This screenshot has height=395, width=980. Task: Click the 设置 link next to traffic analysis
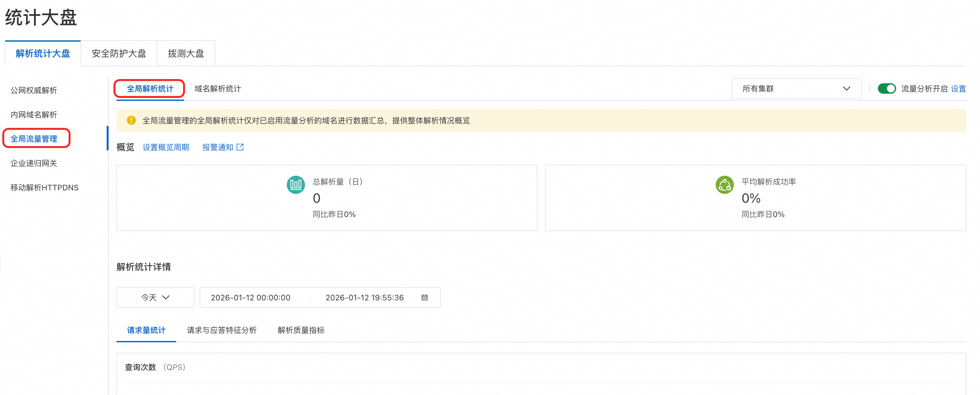[x=958, y=89]
